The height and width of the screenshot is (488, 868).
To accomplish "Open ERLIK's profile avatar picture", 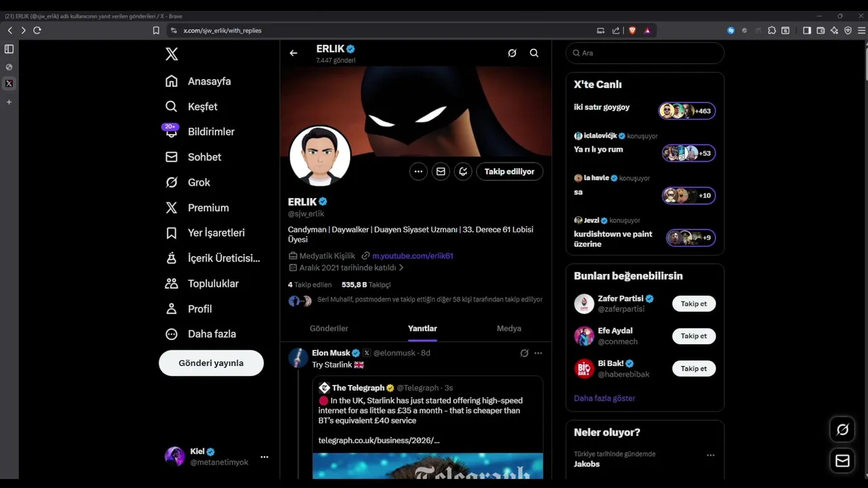I will (x=320, y=157).
